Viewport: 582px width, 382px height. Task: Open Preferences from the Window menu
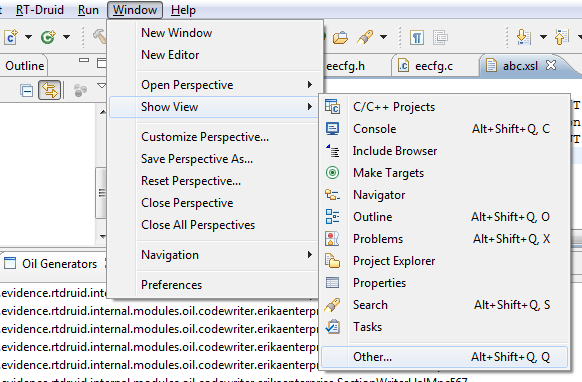[171, 285]
